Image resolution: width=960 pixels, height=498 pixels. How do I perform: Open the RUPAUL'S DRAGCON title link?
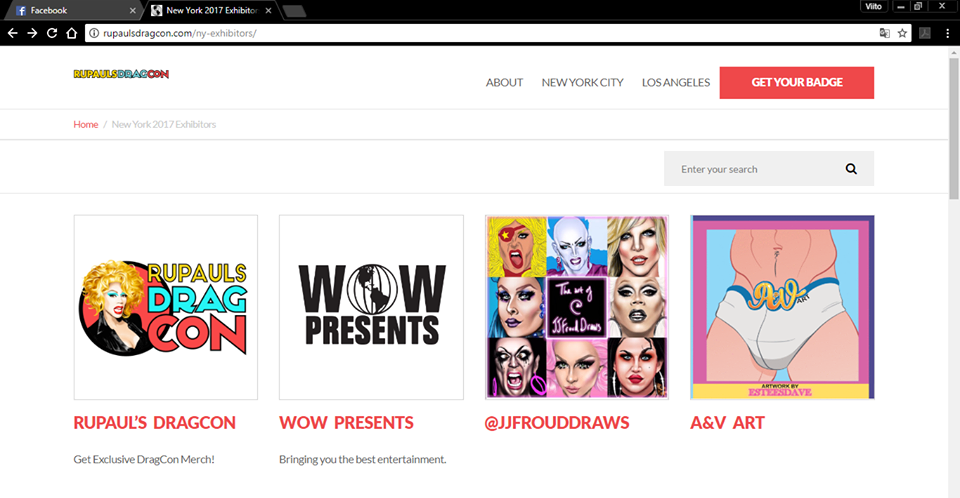(154, 423)
